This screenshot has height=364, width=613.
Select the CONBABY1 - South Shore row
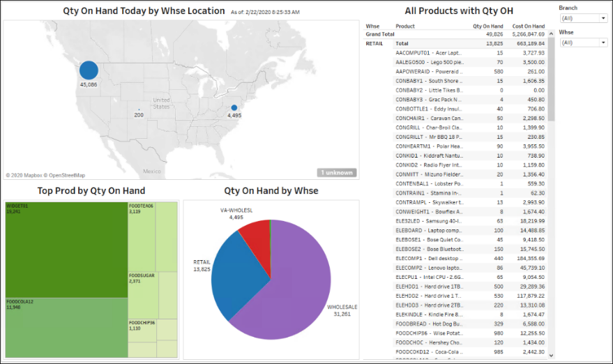click(470, 81)
